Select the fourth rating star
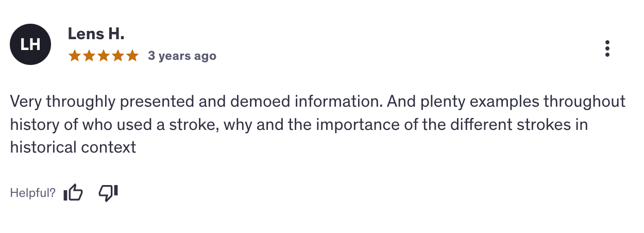This screenshot has height=233, width=644. (118, 56)
